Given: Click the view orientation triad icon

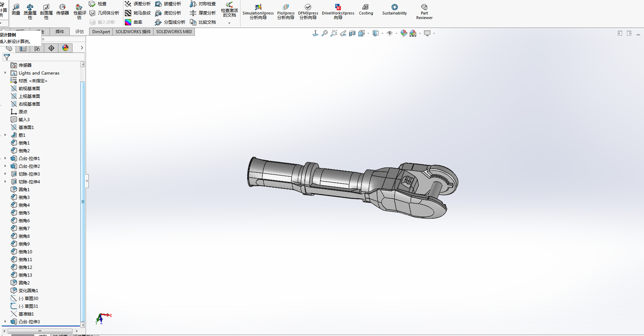Looking at the screenshot, I should [315, 33].
